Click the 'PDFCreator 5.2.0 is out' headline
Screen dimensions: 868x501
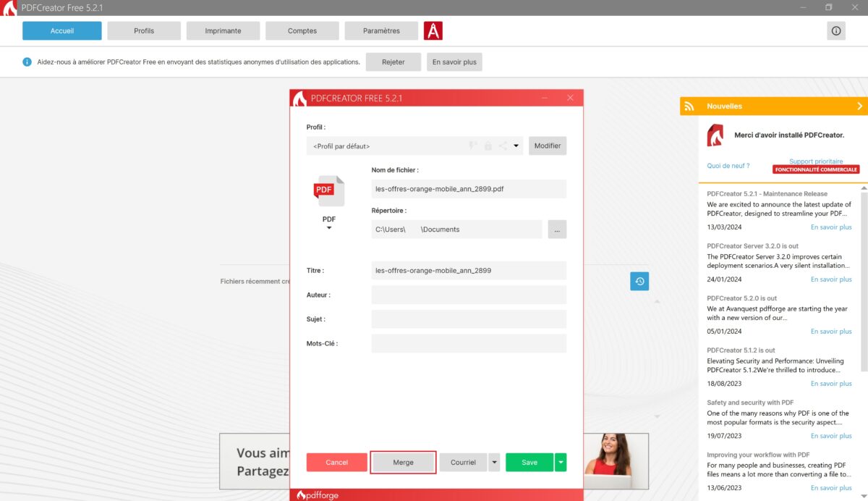pos(742,298)
